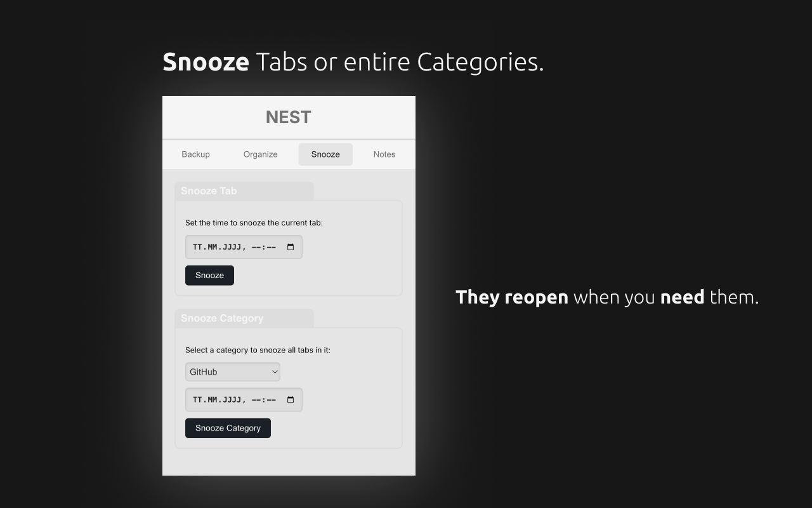Click the Snooze Category button
Image resolution: width=812 pixels, height=508 pixels.
pos(228,428)
